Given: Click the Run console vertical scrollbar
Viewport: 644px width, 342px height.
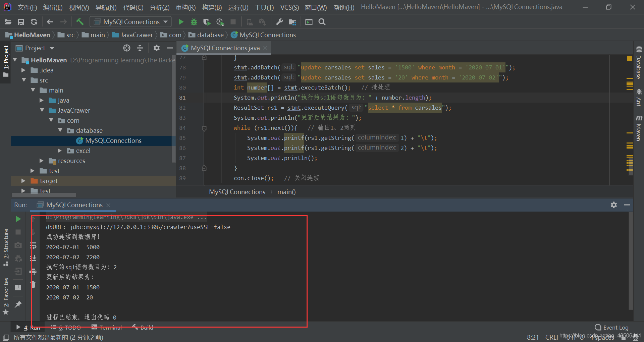Looking at the screenshot, I should (x=631, y=261).
